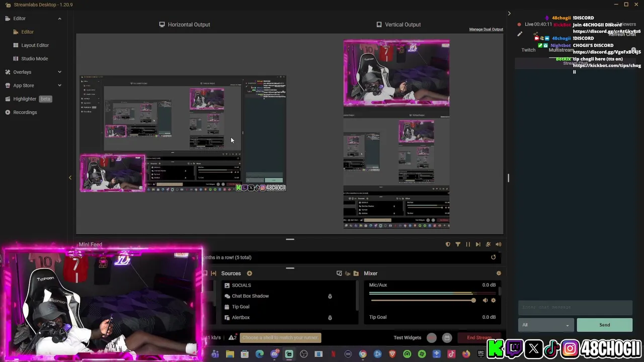Image resolution: width=644 pixels, height=362 pixels.
Task: Open the warnings triangle notification
Action: point(232,338)
